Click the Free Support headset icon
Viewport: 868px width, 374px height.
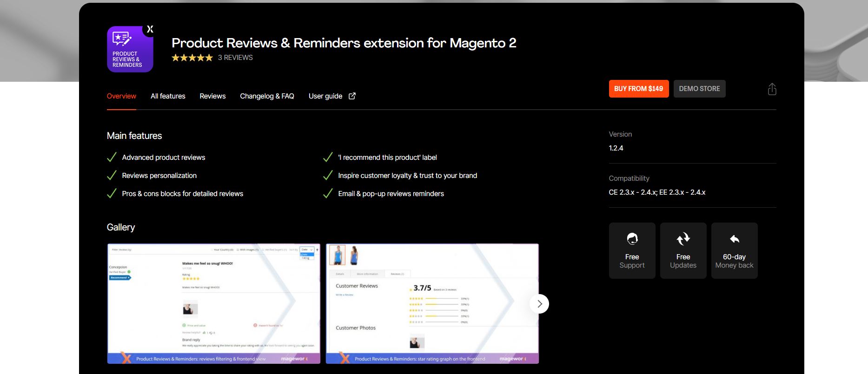[632, 239]
